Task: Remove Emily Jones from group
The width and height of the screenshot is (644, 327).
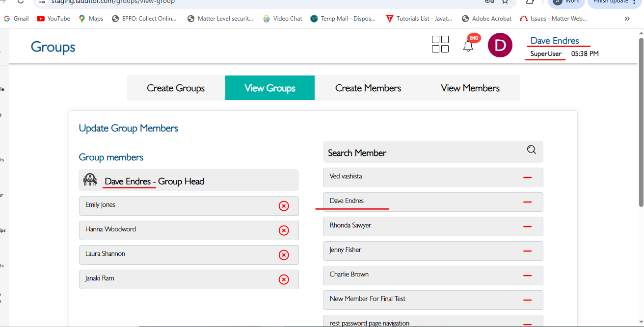Action: click(x=284, y=206)
